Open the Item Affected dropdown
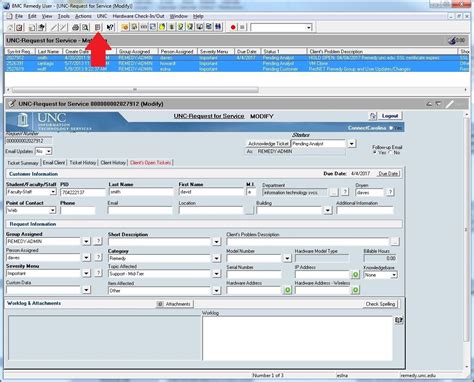The width and height of the screenshot is (474, 382). pos(216,291)
